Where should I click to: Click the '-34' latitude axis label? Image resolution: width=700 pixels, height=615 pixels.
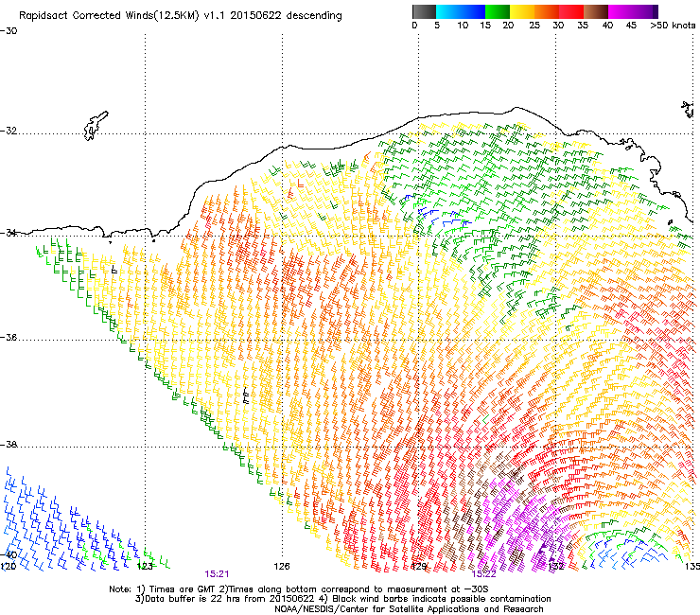pos(9,233)
